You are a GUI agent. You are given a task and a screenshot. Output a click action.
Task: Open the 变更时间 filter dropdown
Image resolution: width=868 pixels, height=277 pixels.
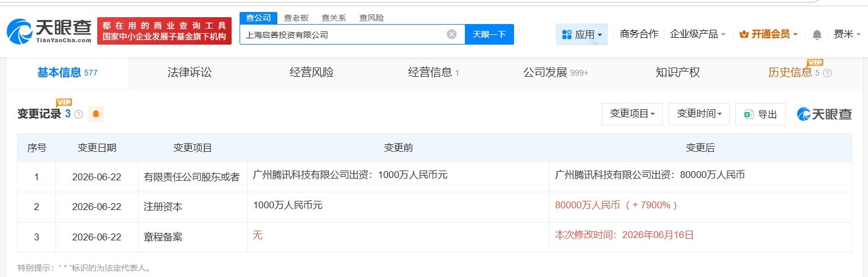tap(699, 114)
